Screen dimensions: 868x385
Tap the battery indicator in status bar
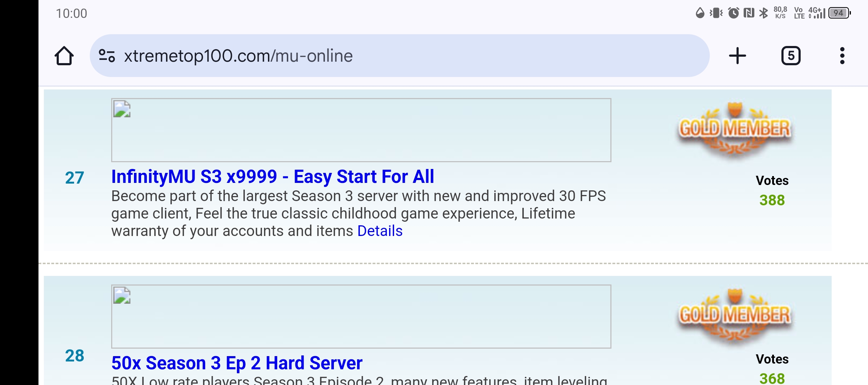click(x=839, y=13)
